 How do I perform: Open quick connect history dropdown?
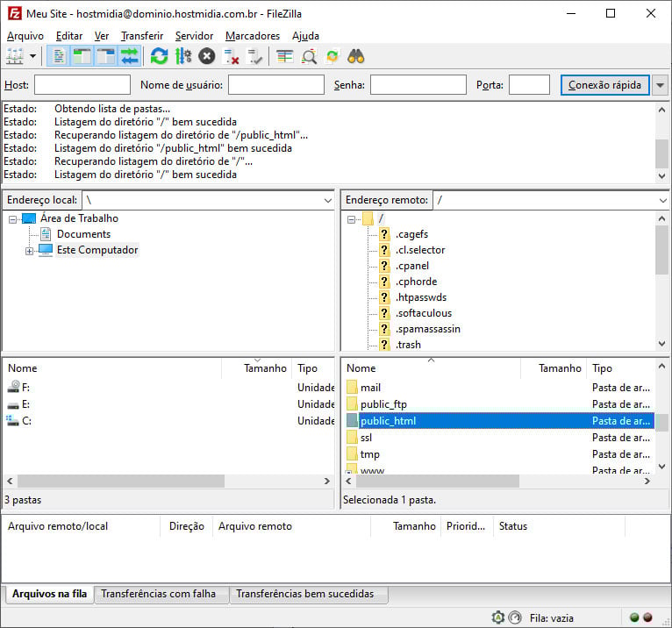661,85
